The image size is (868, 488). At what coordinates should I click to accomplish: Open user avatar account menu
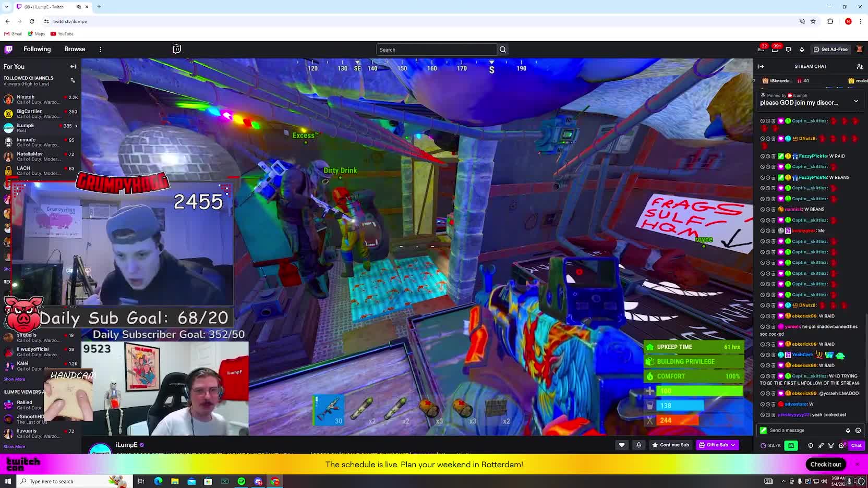(x=859, y=50)
